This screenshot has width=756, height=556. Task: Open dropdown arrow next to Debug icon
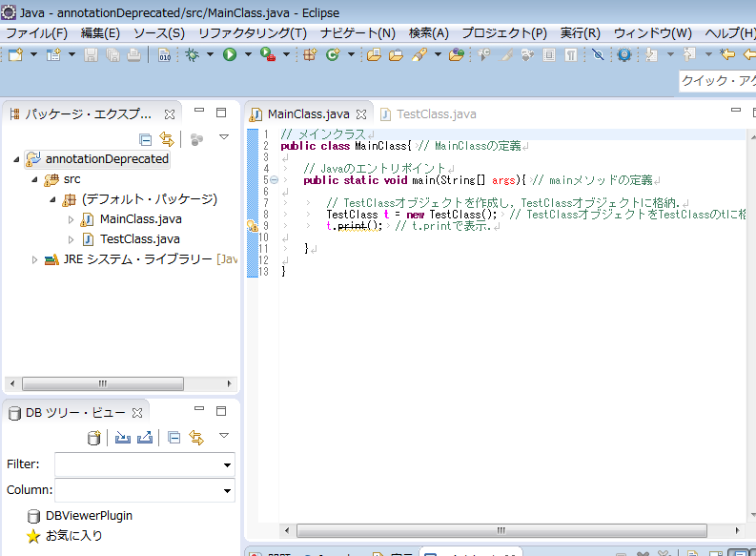point(211,54)
